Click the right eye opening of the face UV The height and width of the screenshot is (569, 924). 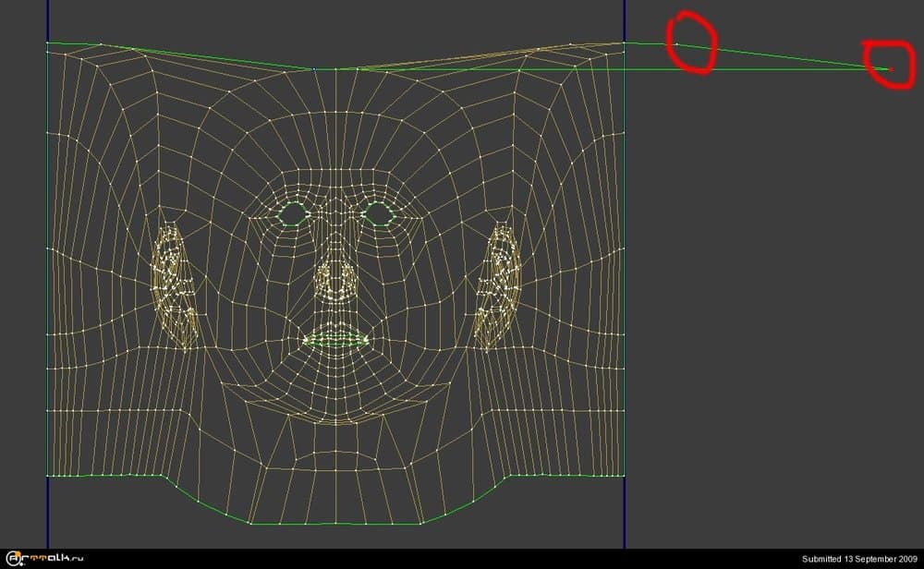tap(378, 214)
